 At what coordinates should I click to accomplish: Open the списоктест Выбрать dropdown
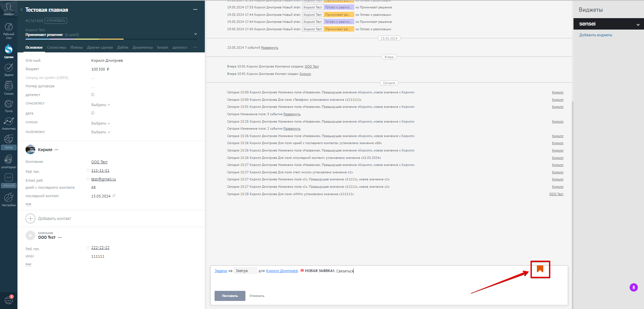tap(101, 105)
